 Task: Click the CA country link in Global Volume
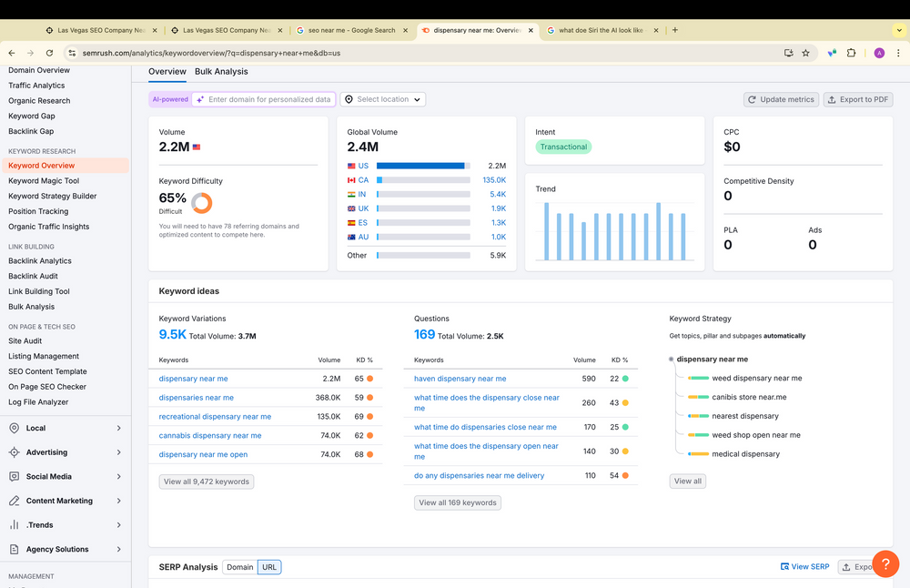363,180
